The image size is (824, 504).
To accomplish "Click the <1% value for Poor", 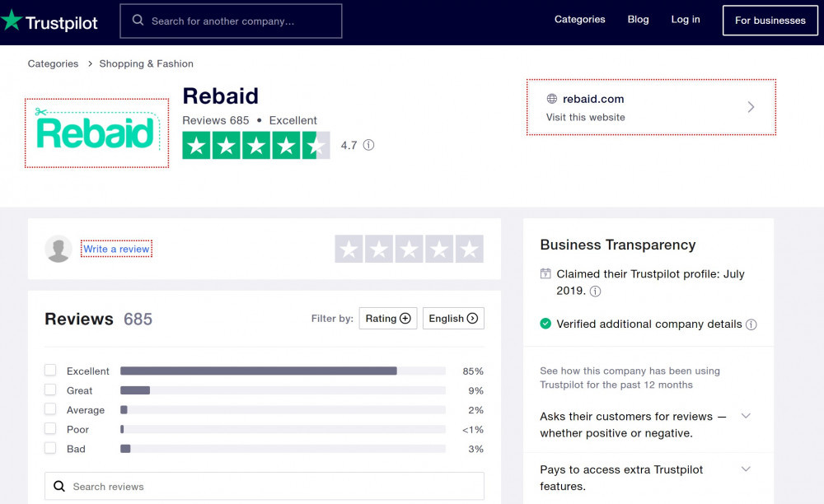I will coord(472,429).
